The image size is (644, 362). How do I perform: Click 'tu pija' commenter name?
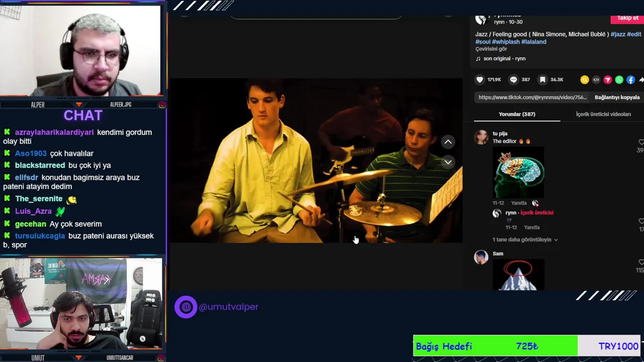[500, 134]
